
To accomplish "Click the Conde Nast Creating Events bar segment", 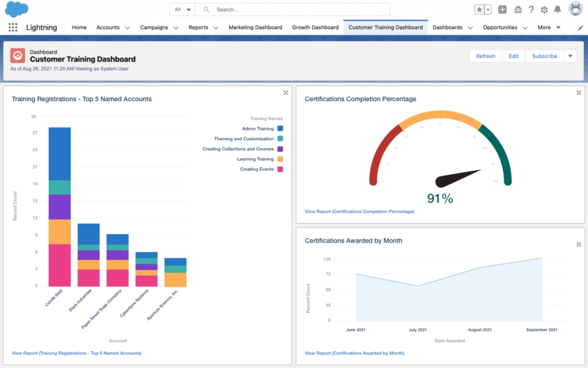I will (60, 266).
